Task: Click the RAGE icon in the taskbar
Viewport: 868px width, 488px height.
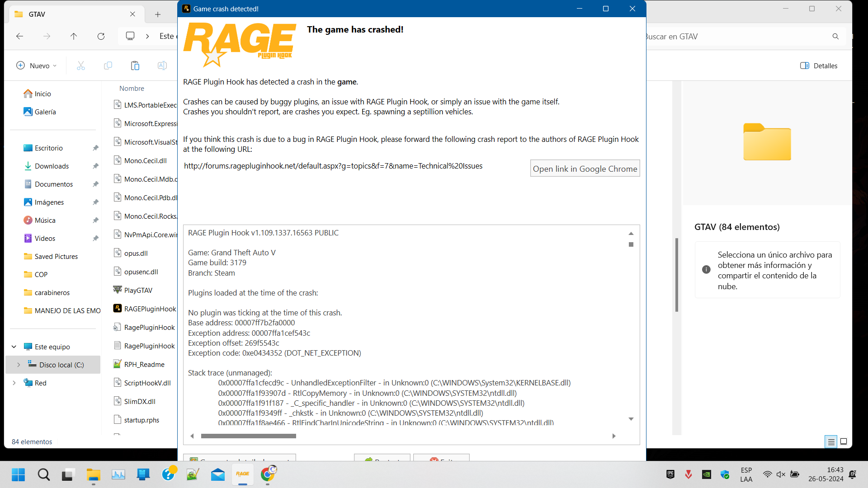Action: (x=243, y=474)
